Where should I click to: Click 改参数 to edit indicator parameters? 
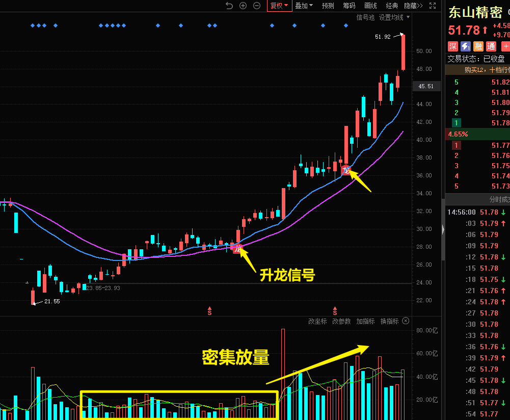pos(341,321)
